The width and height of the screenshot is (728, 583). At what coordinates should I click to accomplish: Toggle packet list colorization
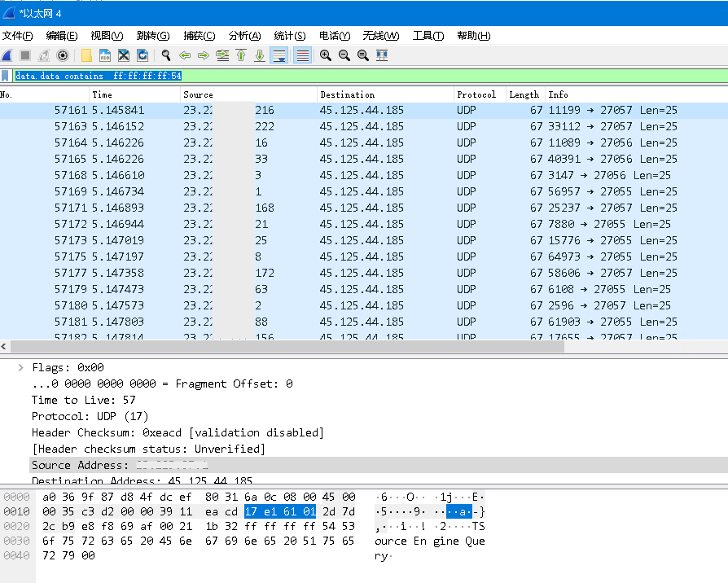[x=302, y=55]
